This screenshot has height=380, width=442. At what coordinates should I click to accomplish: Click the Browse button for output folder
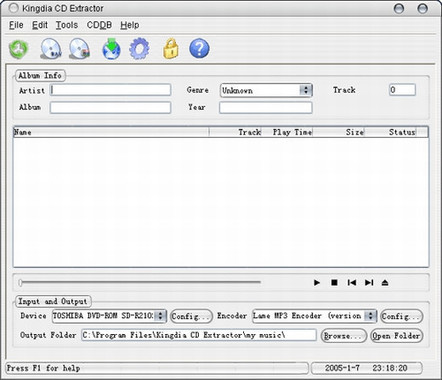pyautogui.click(x=344, y=336)
